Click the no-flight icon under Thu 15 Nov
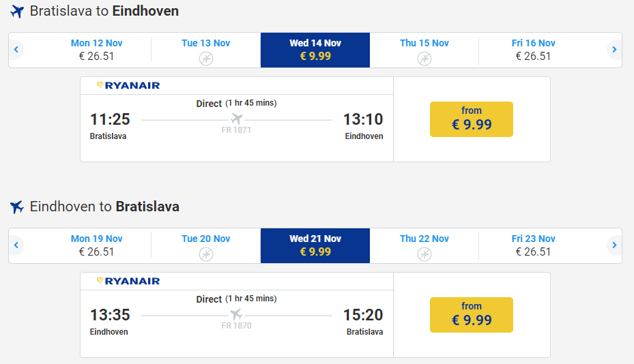Image resolution: width=634 pixels, height=364 pixels. pos(424,59)
